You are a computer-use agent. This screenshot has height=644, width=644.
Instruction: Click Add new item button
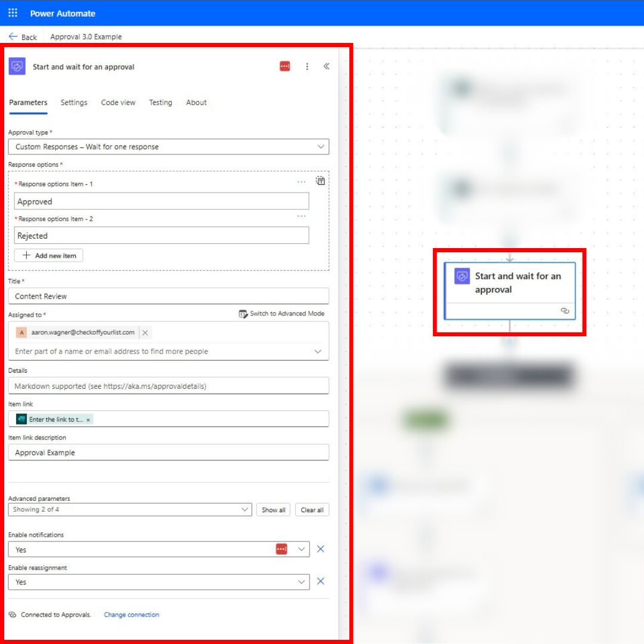[x=48, y=255]
